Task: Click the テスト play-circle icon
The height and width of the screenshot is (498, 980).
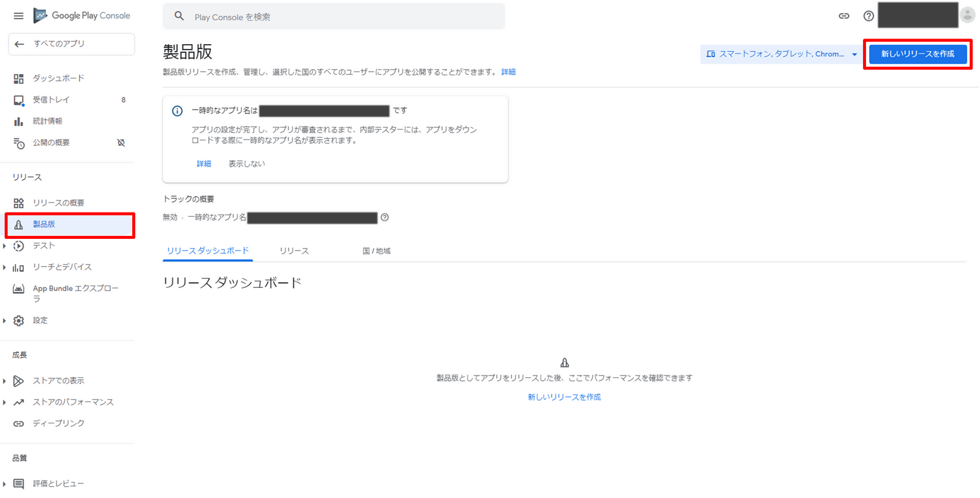Action: tap(19, 246)
